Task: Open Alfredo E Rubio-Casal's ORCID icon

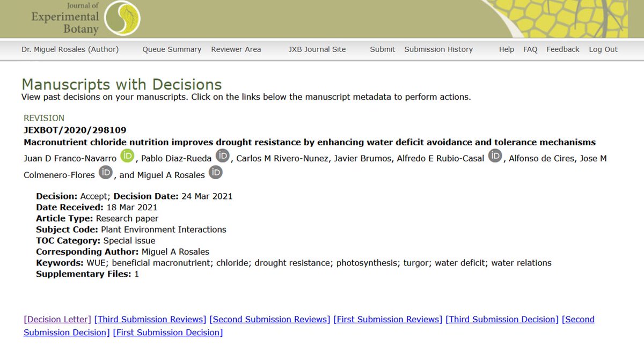Action: 495,156
